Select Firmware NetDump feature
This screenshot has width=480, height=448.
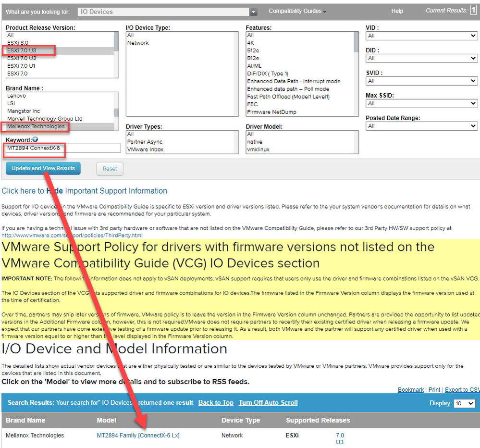coord(300,112)
